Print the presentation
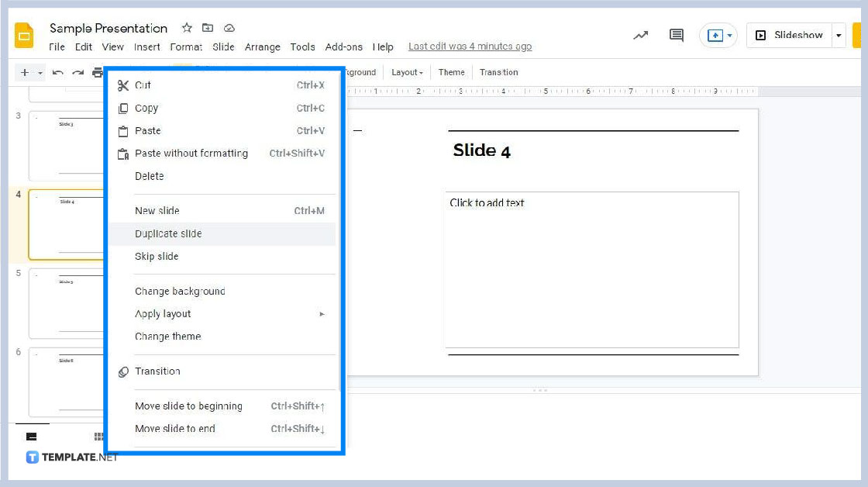Viewport: 868px width, 487px height. (97, 72)
